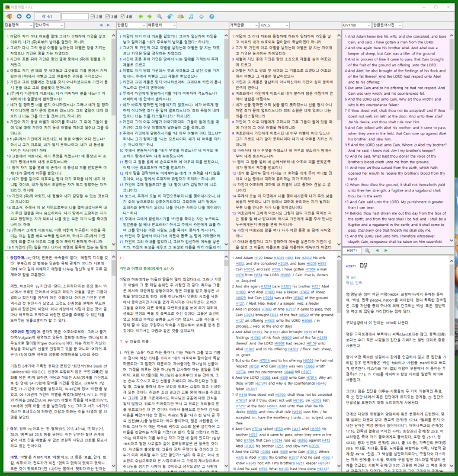Open search with the toolbar magnifier icon
This screenshot has height=476, width=458.
[x=159, y=17]
